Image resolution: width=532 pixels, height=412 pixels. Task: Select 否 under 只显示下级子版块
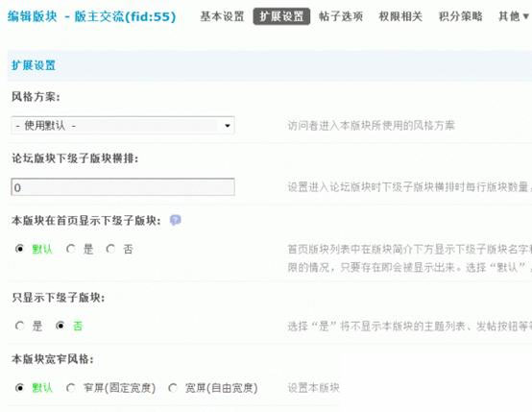pyautogui.click(x=60, y=326)
